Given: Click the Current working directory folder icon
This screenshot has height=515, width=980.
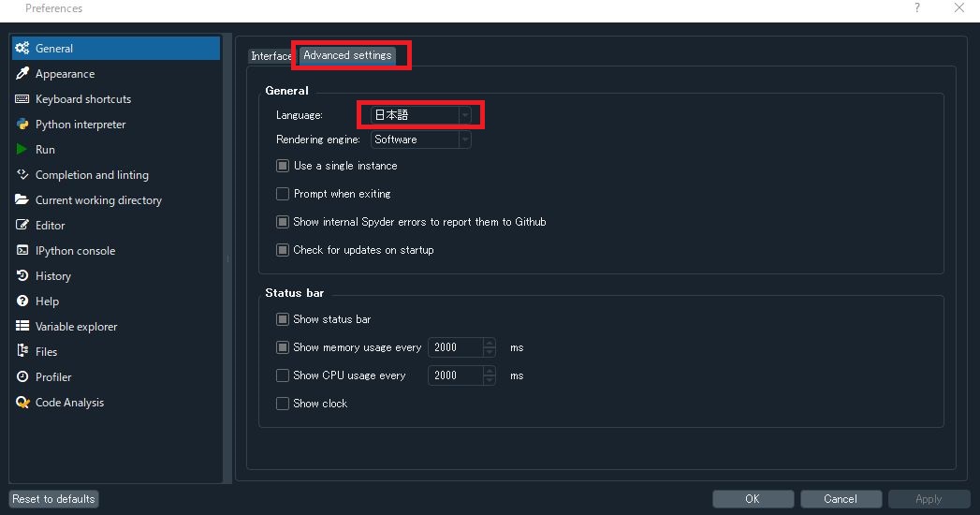Looking at the screenshot, I should click(x=22, y=199).
